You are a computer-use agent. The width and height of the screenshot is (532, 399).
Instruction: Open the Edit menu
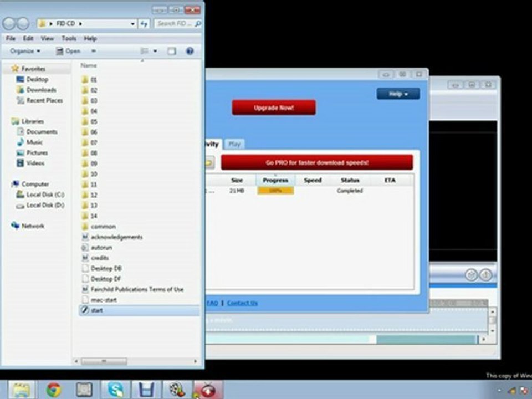pos(28,39)
